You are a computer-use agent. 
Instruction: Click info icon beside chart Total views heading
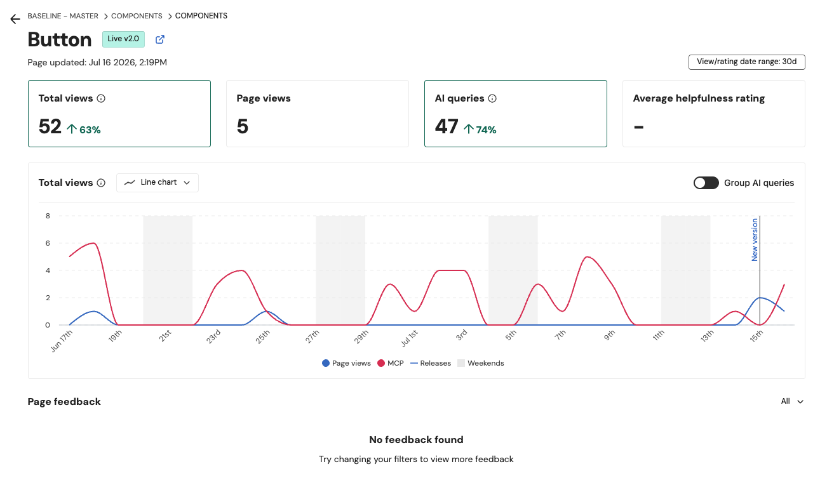coord(101,183)
